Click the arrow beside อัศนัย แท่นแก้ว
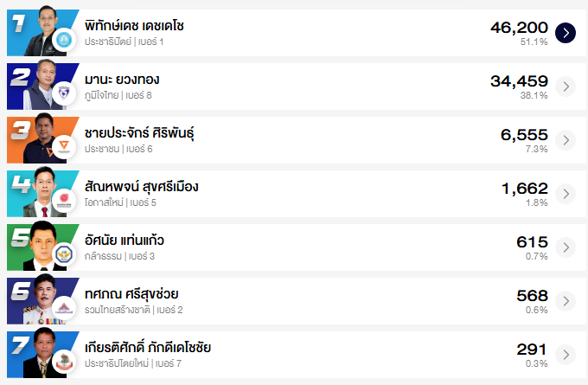Viewport: 588px width, 385px height. coord(565,247)
